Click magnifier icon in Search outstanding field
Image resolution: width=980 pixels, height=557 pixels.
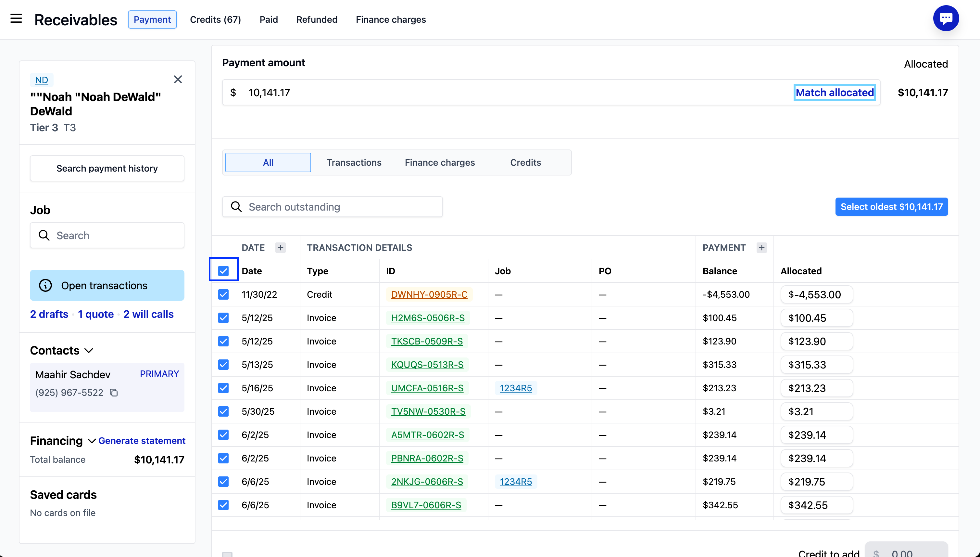(236, 207)
